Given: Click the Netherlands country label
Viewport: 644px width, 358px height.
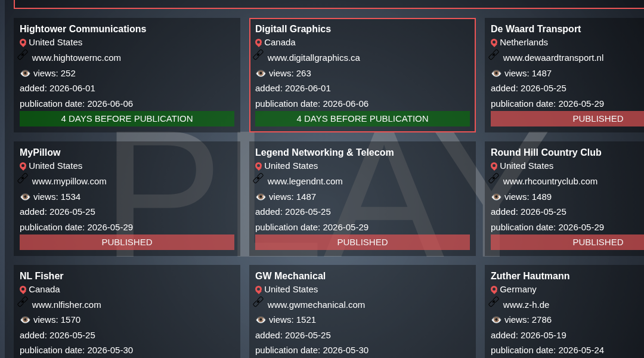Looking at the screenshot, I should (x=524, y=43).
